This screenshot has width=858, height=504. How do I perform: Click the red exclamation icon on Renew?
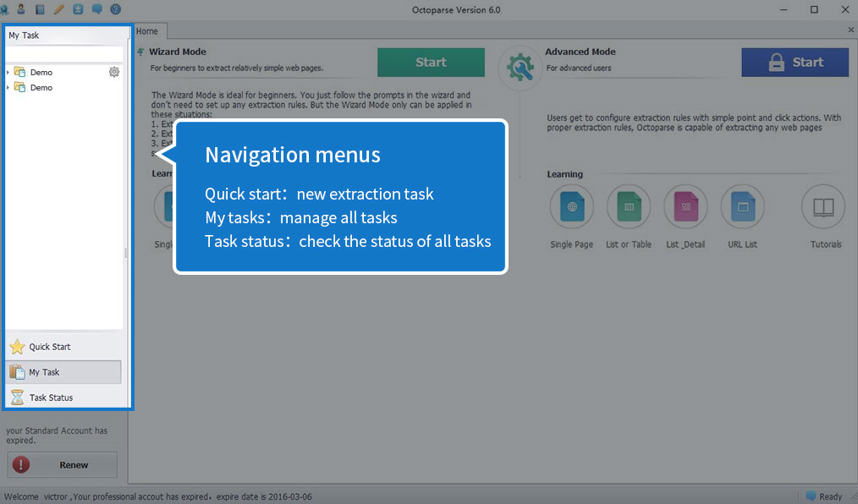pos(21,464)
